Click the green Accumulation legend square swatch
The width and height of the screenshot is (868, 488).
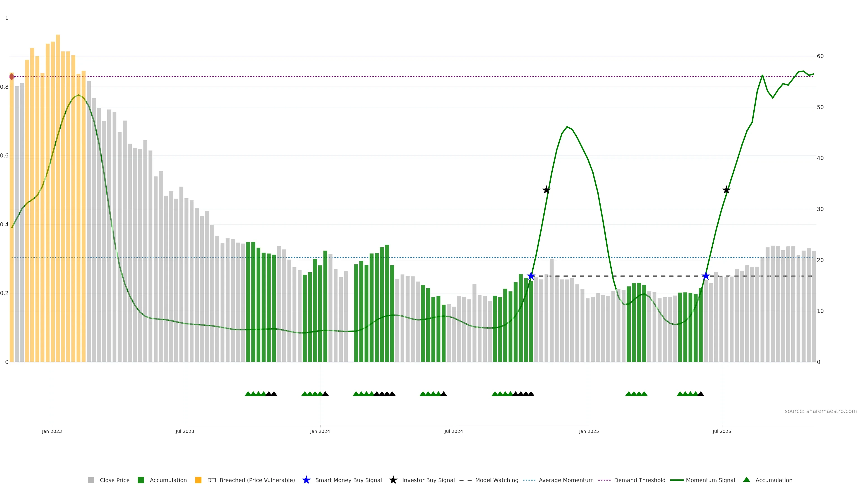[x=141, y=480]
